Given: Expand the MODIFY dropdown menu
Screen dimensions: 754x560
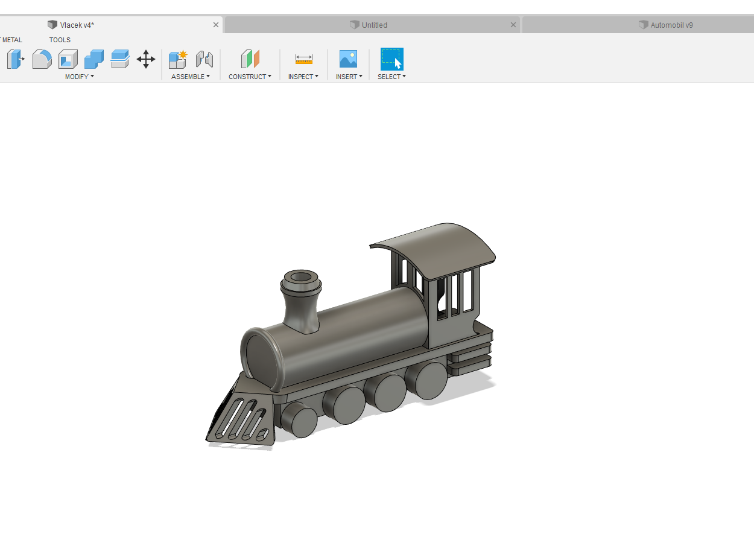Looking at the screenshot, I should pyautogui.click(x=79, y=77).
